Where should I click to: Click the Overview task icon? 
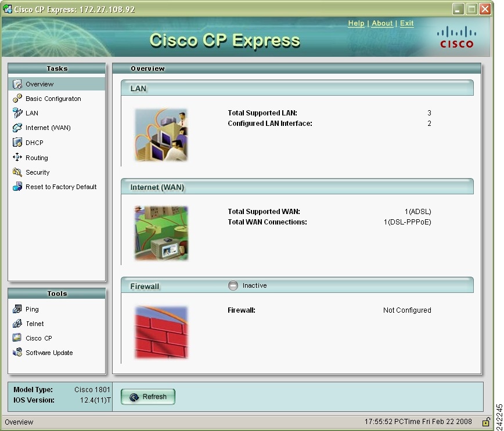pos(17,84)
